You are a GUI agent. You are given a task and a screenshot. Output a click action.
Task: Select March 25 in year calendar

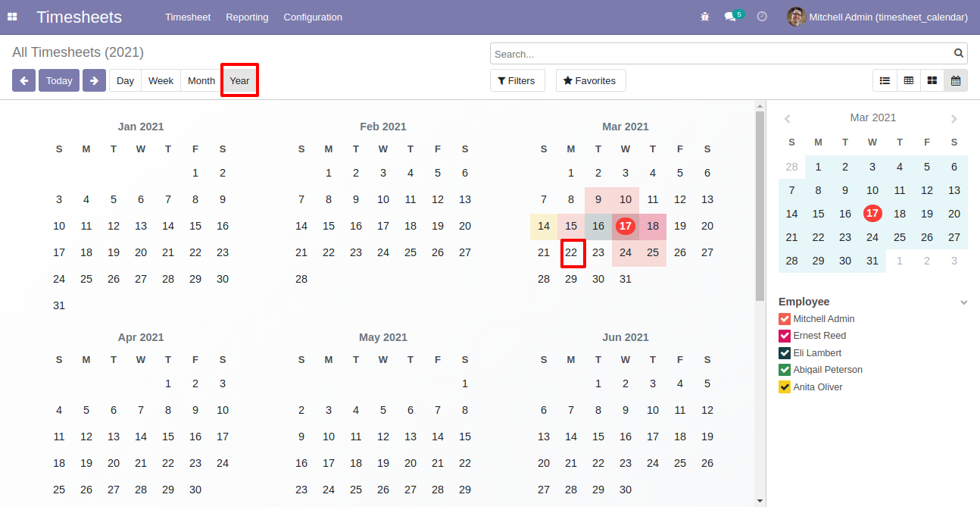click(x=653, y=252)
